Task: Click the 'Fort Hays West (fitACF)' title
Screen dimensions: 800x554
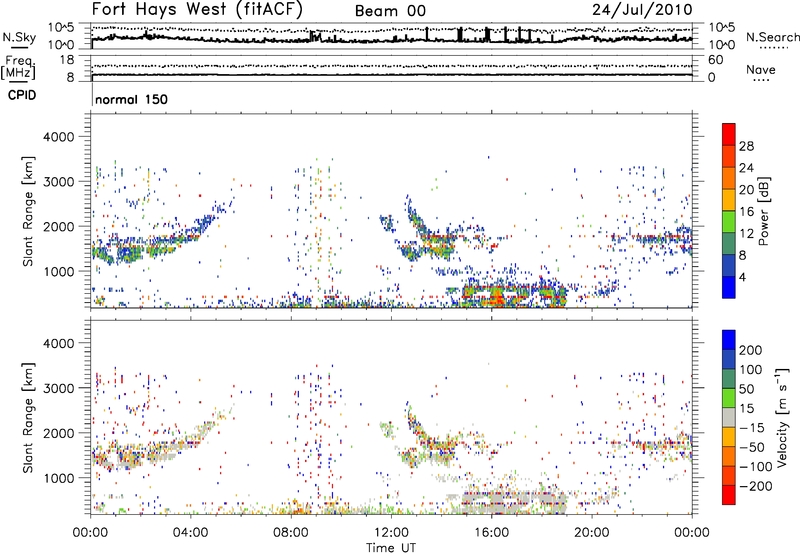Action: 197,10
